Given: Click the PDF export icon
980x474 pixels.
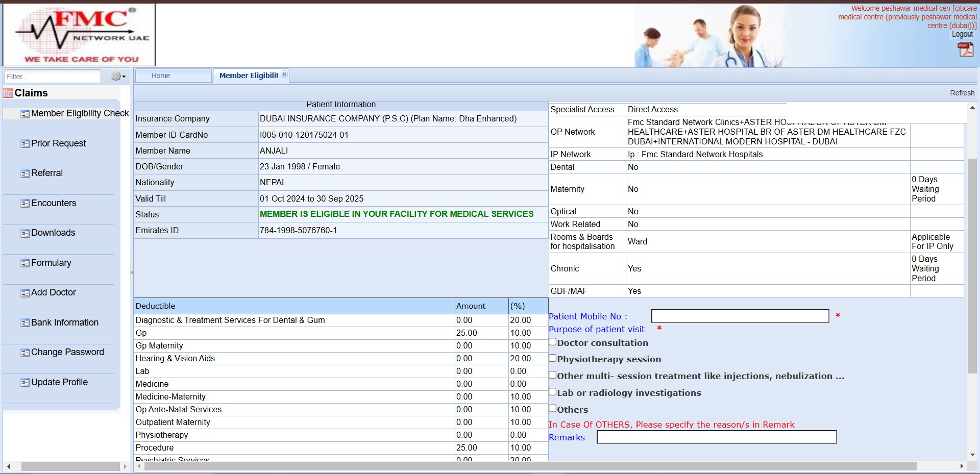Looking at the screenshot, I should 965,49.
